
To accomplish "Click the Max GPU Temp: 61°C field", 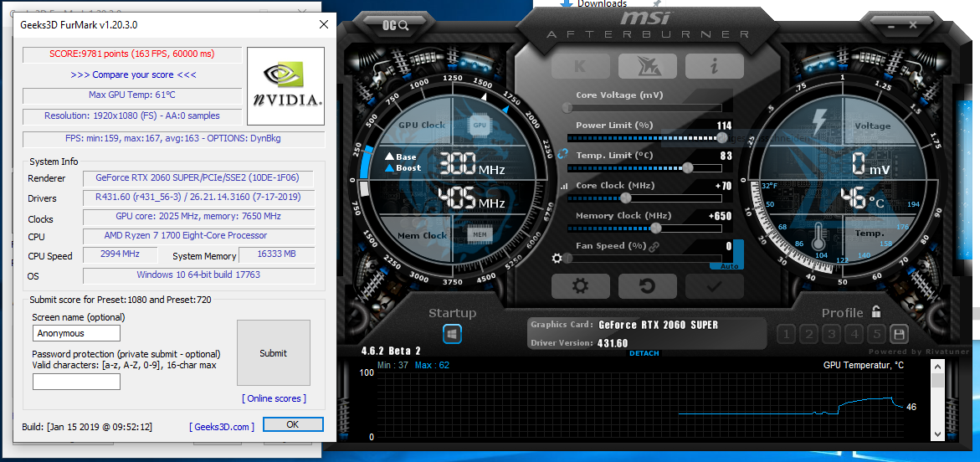I will (x=132, y=95).
